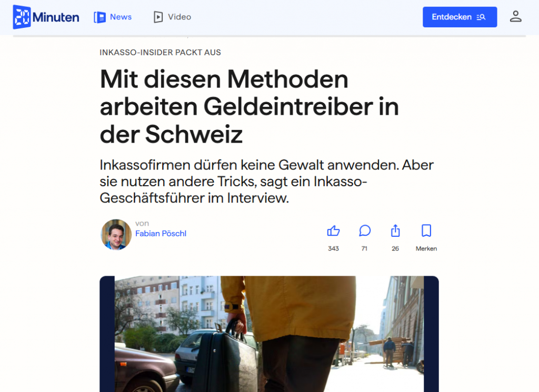Open the article lead photo
The height and width of the screenshot is (392, 539).
(x=269, y=334)
